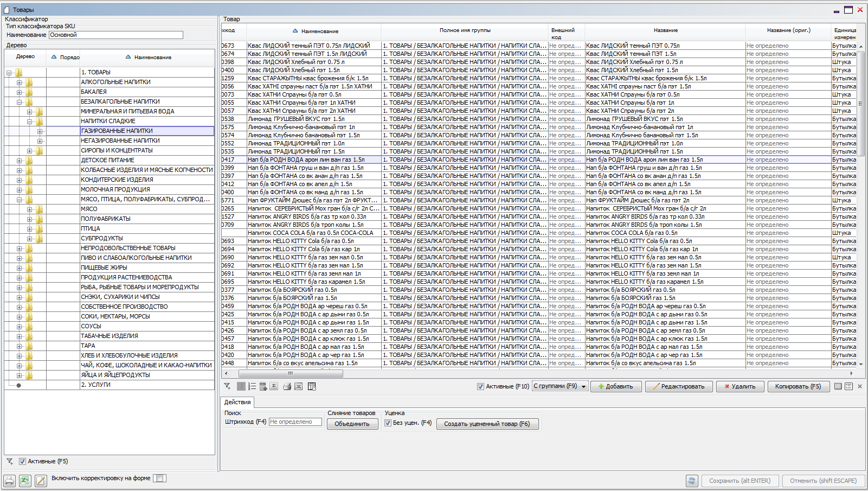Toggle the Активные (F5) checkbox under the tree
The image size is (868, 491).
[x=22, y=461]
